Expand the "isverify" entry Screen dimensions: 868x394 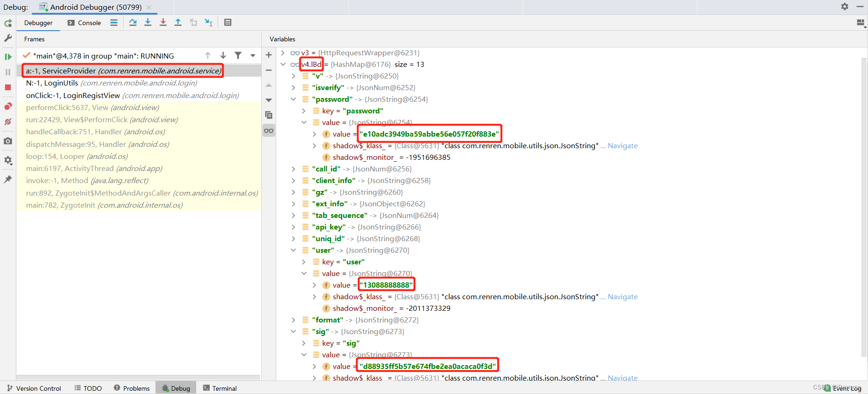click(293, 87)
